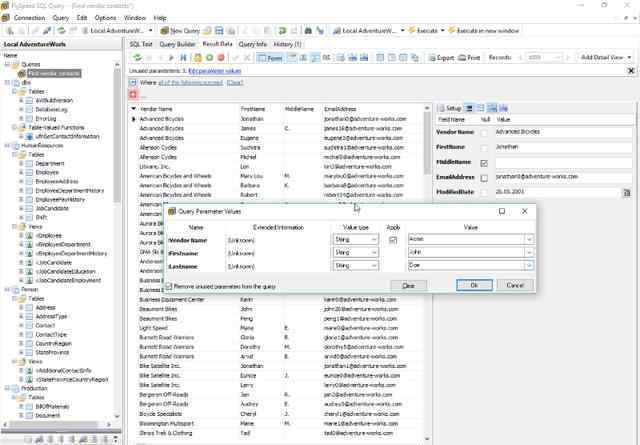Click the green refresh data icon
This screenshot has height=445, width=640.
(x=138, y=58)
